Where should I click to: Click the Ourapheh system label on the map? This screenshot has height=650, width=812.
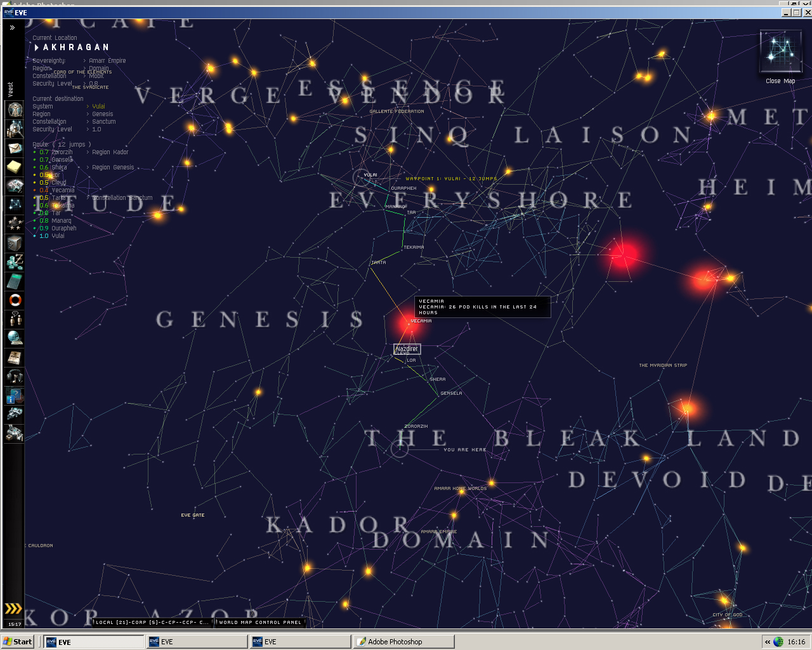(403, 189)
